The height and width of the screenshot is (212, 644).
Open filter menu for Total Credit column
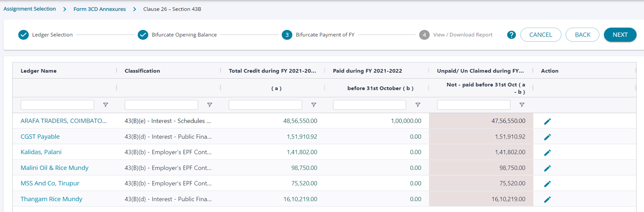314,105
